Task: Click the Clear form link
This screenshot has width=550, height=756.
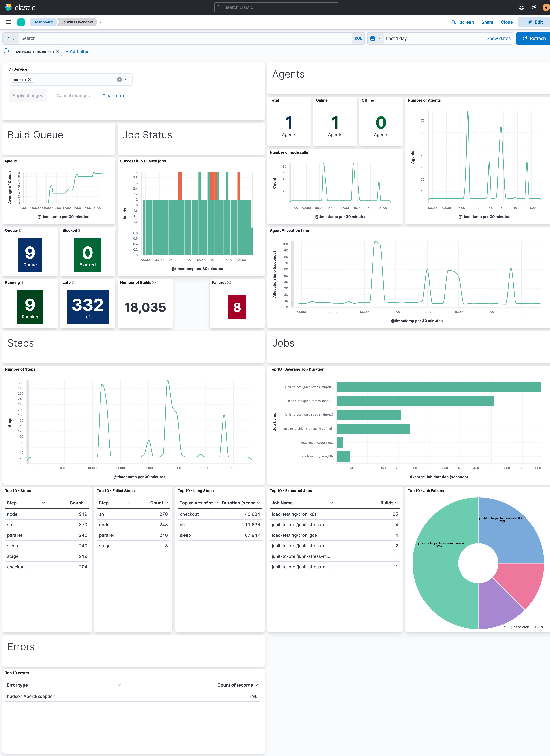Action: point(113,96)
